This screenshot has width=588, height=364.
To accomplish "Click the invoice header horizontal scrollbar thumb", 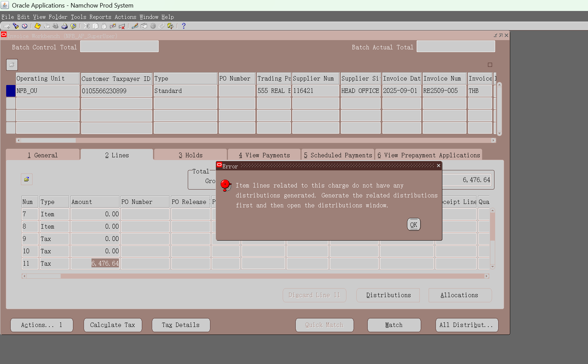I will coord(48,140).
